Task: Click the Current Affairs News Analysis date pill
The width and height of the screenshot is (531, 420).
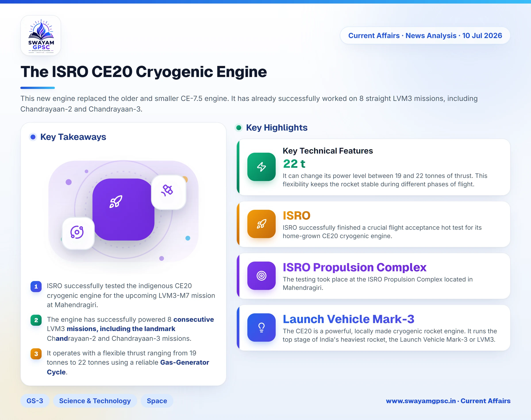Action: [x=425, y=35]
